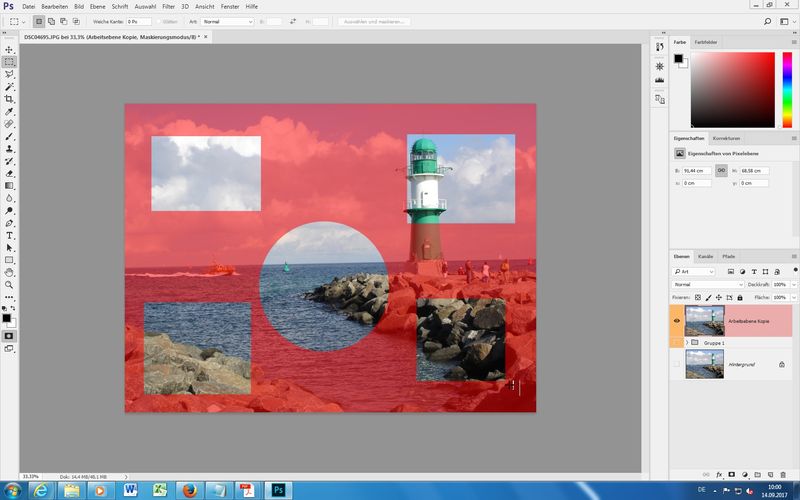This screenshot has width=800, height=500.
Task: Click the Weiche Kante input field
Action: coord(138,20)
